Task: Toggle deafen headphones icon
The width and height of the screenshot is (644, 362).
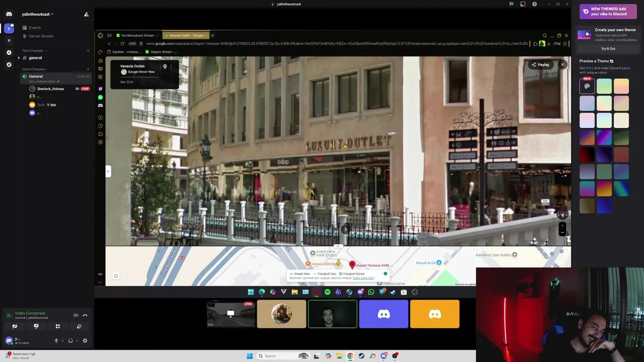Action: click(x=70, y=340)
